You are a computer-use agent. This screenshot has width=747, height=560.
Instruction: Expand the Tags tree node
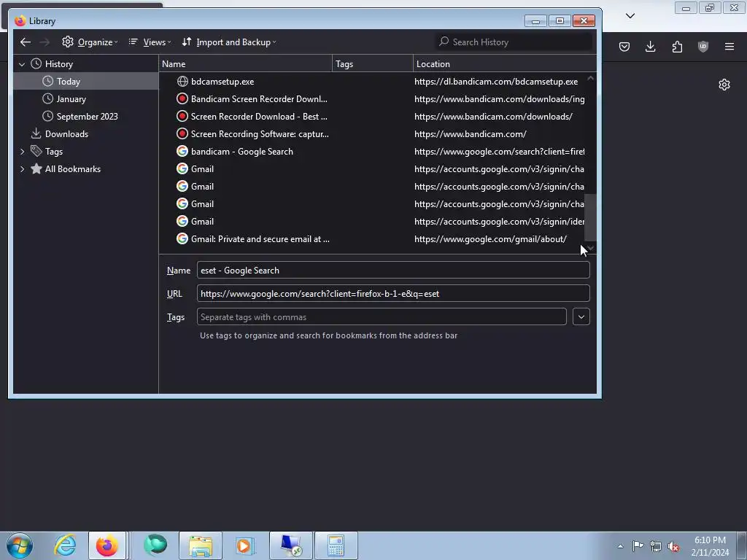22,152
